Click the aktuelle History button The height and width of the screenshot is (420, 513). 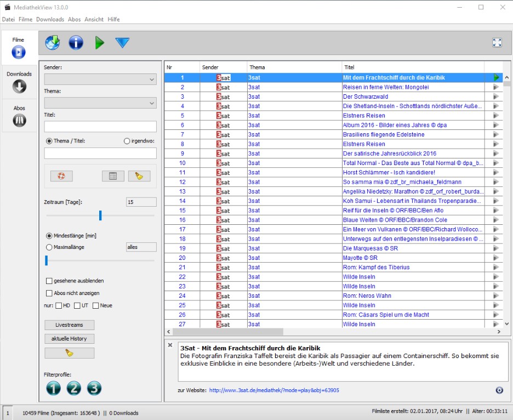click(x=70, y=339)
